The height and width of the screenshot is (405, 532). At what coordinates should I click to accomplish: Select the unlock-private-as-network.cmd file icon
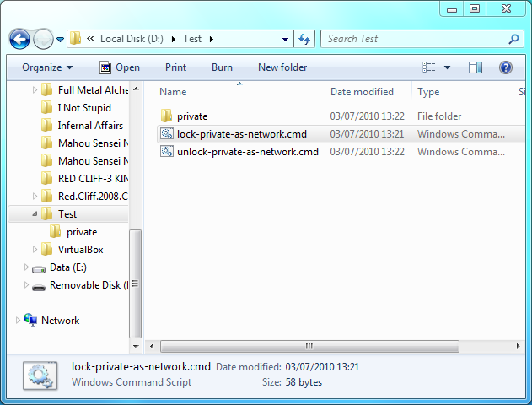167,151
